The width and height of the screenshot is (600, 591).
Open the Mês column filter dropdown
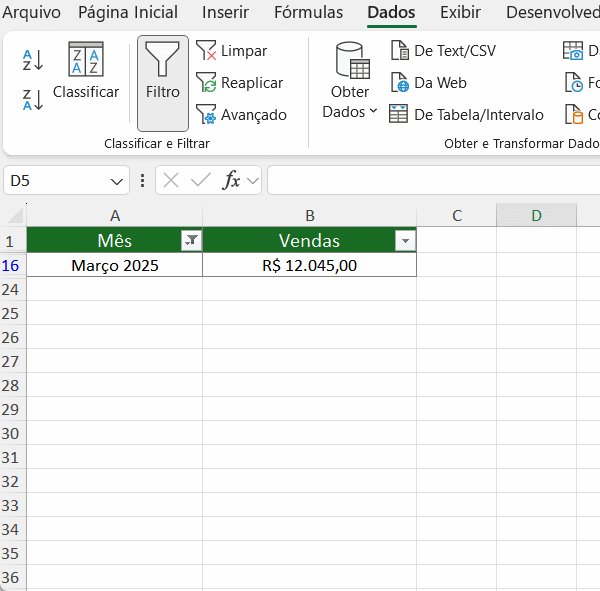pos(191,241)
